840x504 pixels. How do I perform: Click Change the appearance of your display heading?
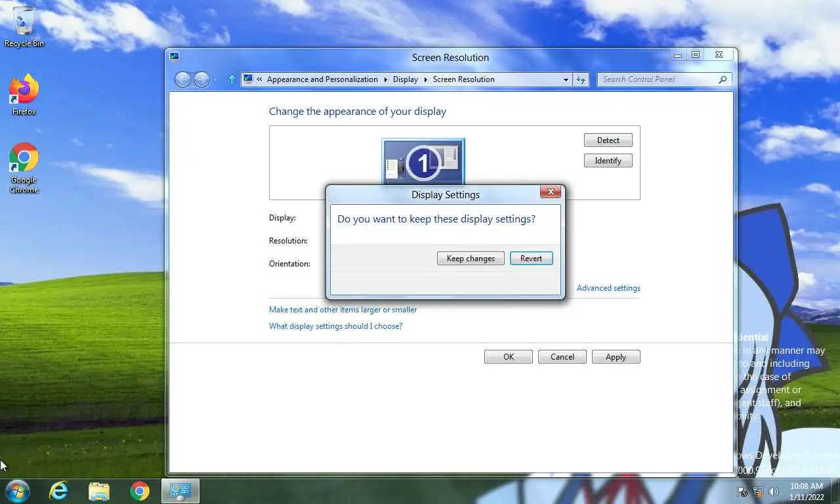coord(358,112)
